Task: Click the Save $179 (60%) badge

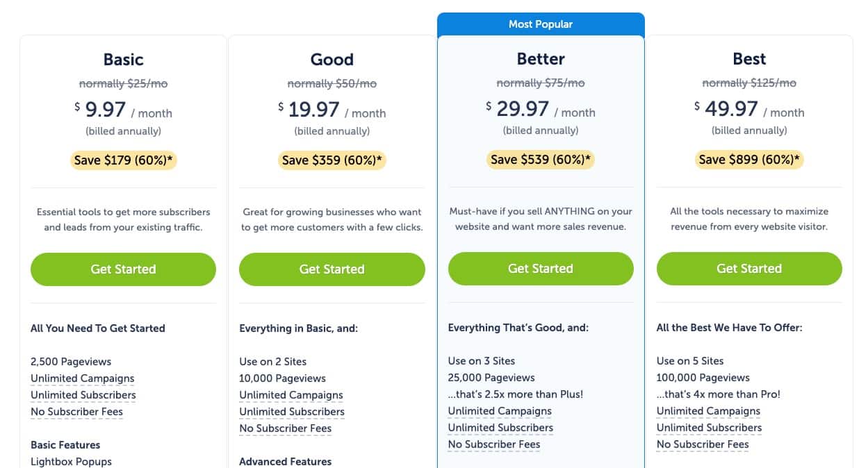Action: click(124, 160)
